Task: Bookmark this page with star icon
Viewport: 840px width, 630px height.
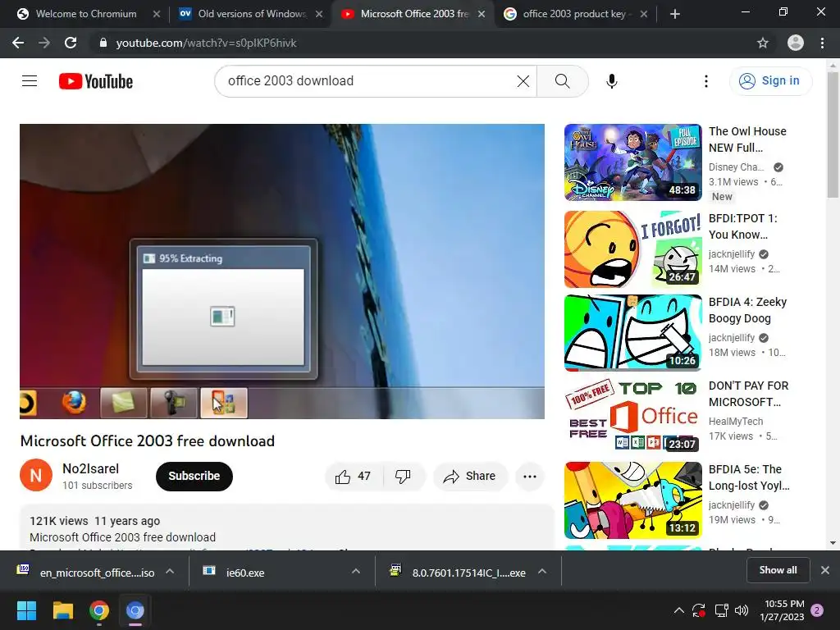Action: 763,43
